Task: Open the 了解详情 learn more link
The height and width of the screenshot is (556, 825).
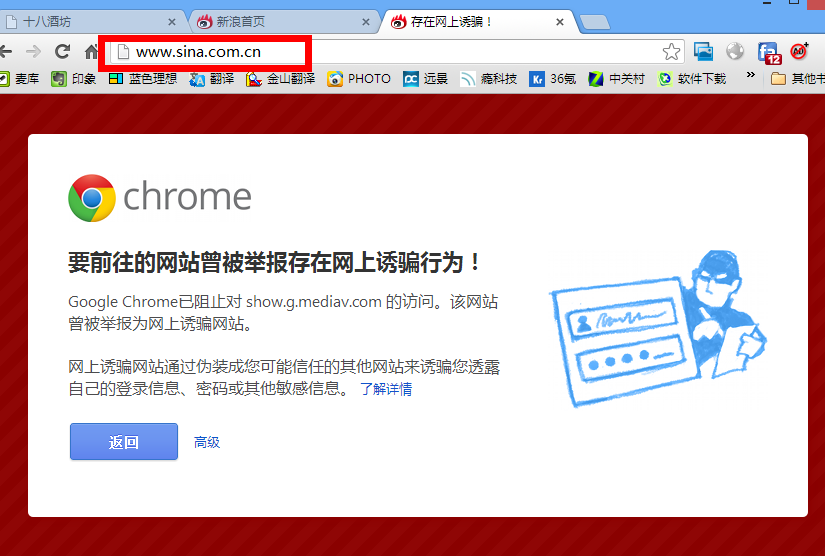Action: tap(386, 389)
